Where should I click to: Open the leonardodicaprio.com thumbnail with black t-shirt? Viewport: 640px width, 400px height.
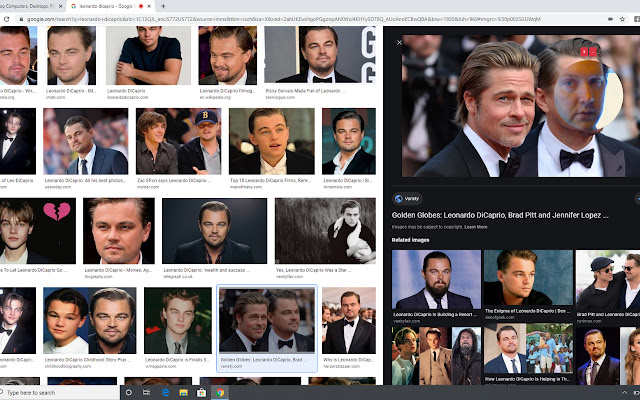point(148,55)
